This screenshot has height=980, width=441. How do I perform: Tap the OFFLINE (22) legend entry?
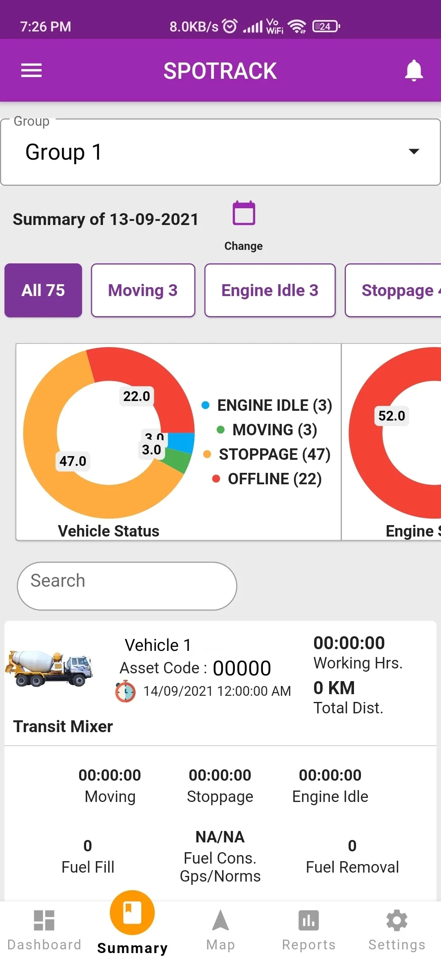tap(267, 479)
